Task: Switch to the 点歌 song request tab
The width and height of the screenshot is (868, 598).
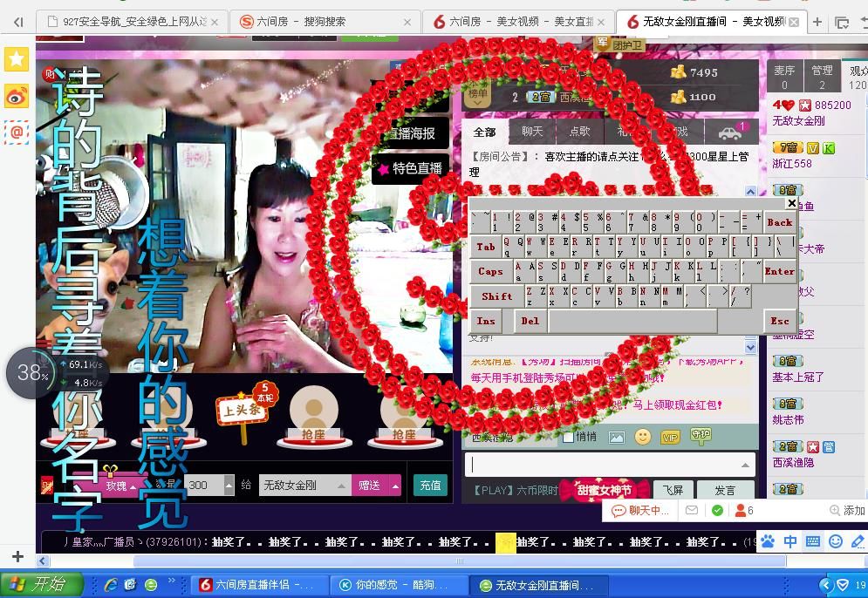Action: pos(579,132)
